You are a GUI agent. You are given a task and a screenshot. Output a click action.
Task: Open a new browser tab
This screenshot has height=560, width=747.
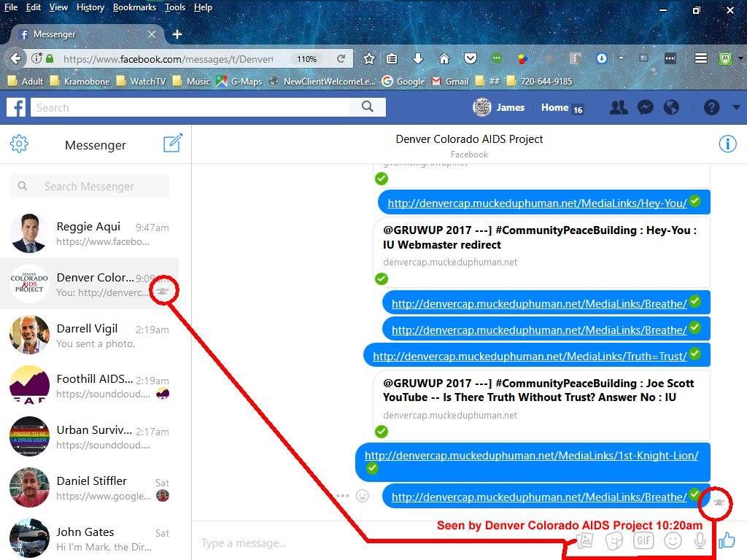177,34
